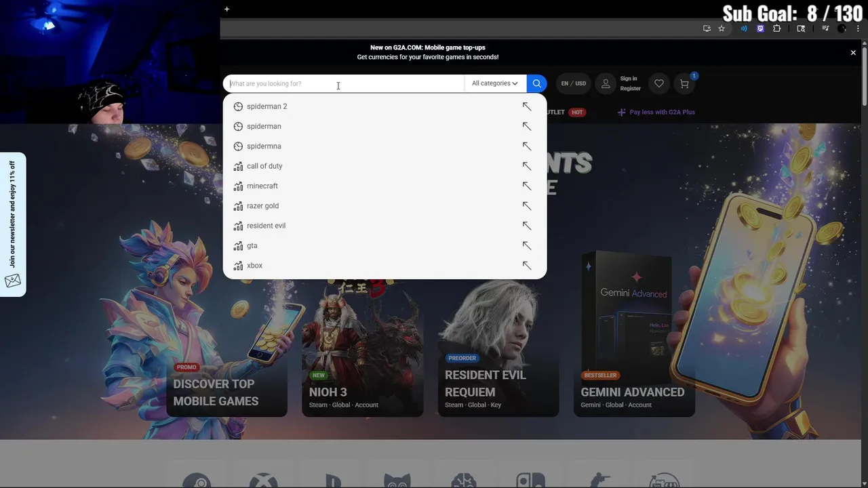Viewport: 868px width, 488px height.
Task: Click the blue sound-wave extension icon
Action: click(744, 28)
